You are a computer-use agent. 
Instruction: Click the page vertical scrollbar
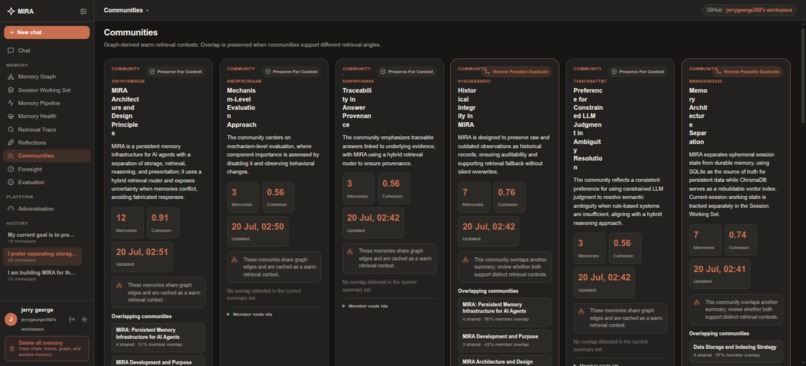(803, 77)
